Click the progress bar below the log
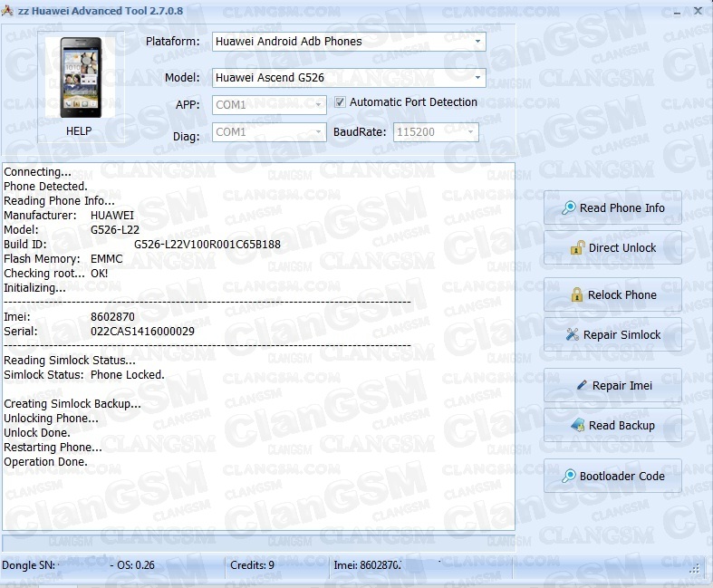Image resolution: width=713 pixels, height=588 pixels. coord(259,543)
